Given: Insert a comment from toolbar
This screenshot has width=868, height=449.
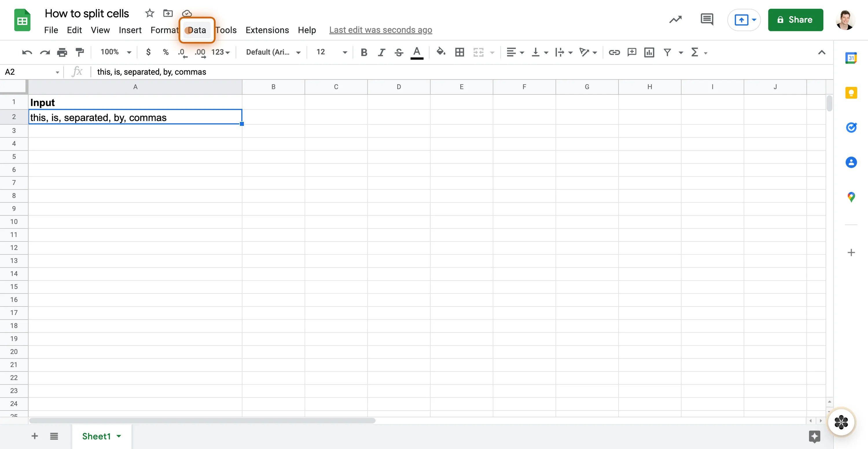Looking at the screenshot, I should [632, 52].
